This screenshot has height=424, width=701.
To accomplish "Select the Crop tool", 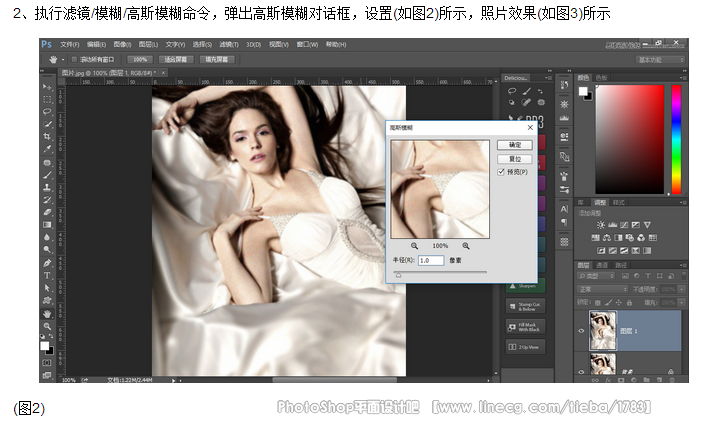I will tap(47, 136).
